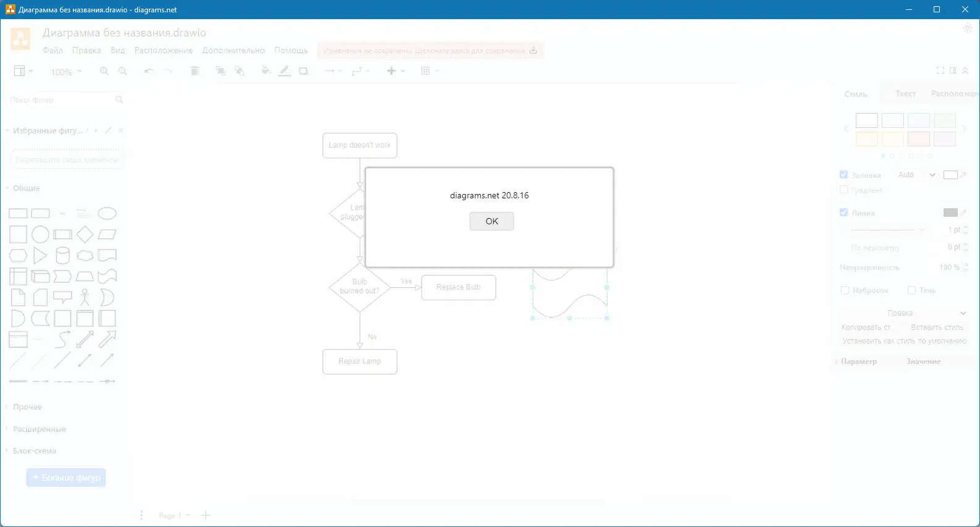
Task: Select the cloud shape in Общие palette
Action: pyautogui.click(x=85, y=256)
